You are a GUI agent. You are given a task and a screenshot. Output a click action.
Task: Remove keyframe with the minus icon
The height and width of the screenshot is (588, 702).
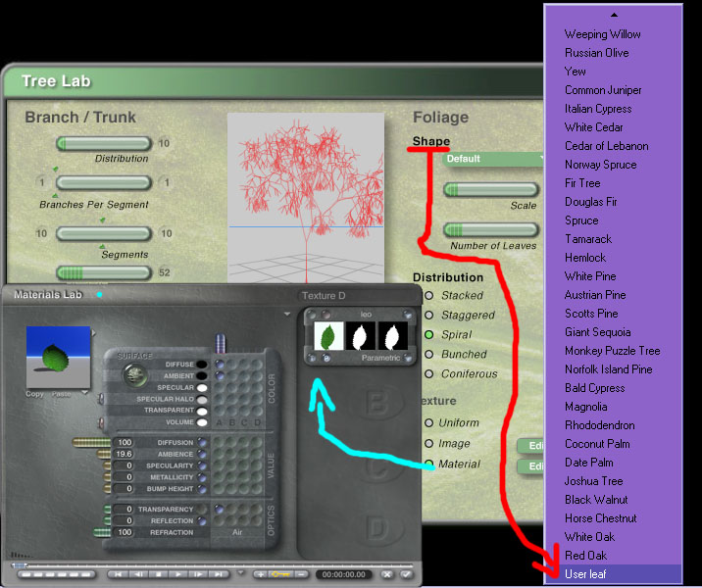302,574
